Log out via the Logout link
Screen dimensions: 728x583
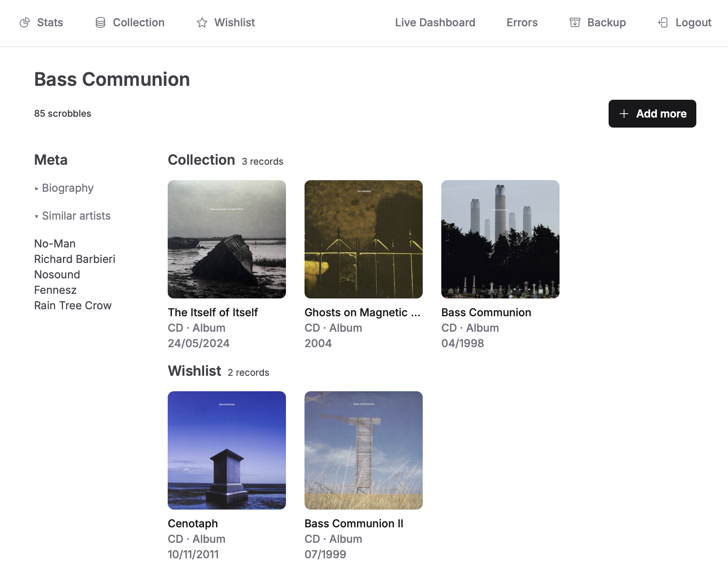tap(684, 23)
